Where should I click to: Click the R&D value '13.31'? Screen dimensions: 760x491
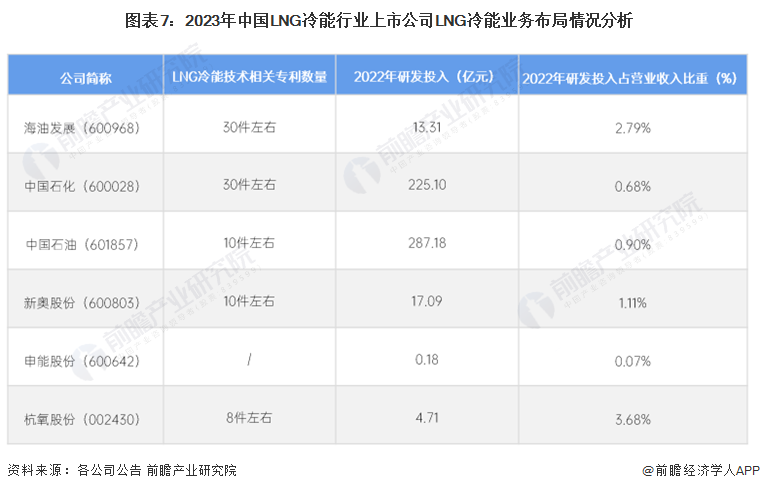click(x=427, y=127)
